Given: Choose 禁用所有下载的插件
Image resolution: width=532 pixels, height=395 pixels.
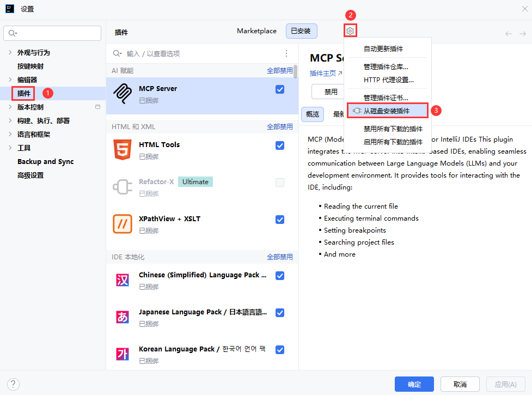Looking at the screenshot, I should coord(387,129).
